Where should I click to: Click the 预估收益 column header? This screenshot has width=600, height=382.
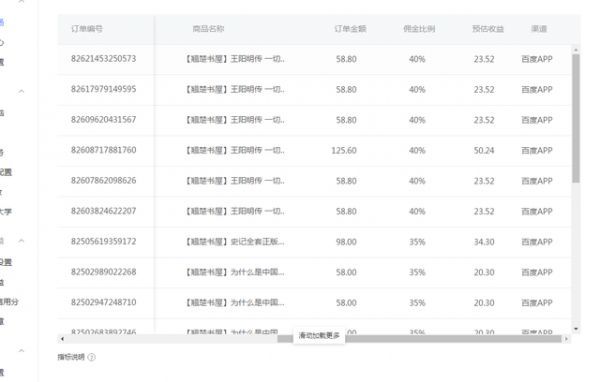click(488, 29)
